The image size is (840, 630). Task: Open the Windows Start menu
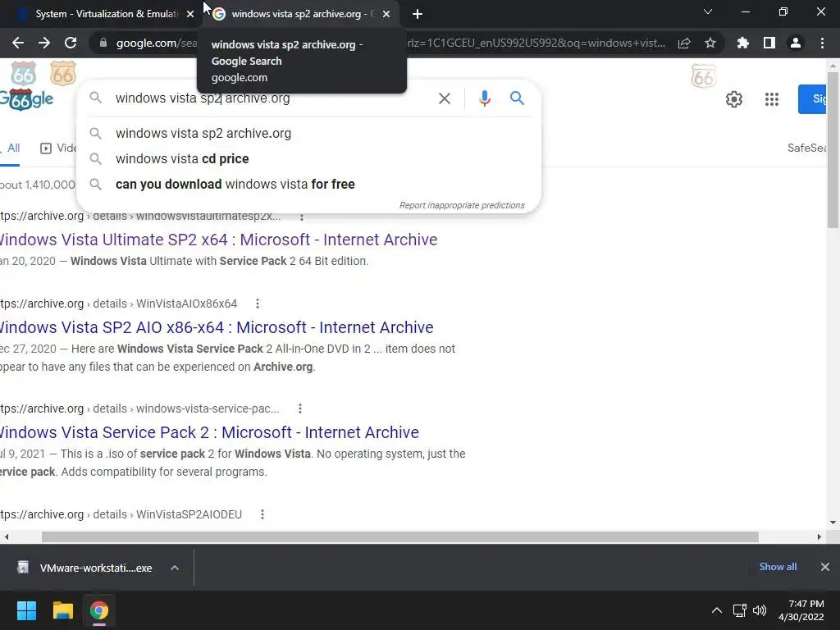pos(26,610)
